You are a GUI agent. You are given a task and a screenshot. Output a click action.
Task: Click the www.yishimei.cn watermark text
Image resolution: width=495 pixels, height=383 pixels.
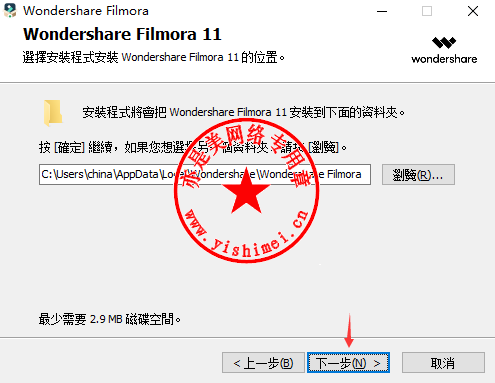coord(246,234)
